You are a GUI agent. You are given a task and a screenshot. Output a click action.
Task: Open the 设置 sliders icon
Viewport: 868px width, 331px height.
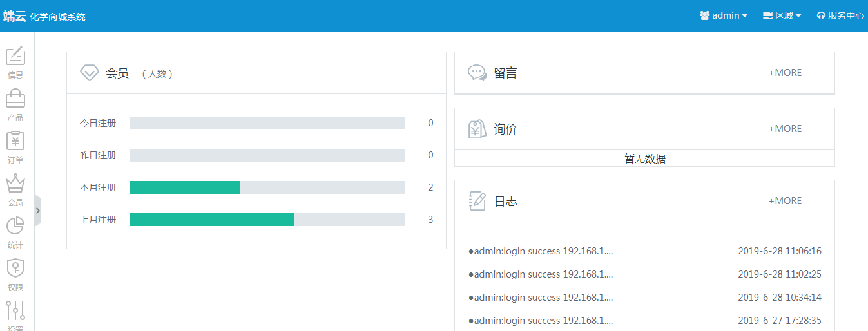(x=15, y=311)
